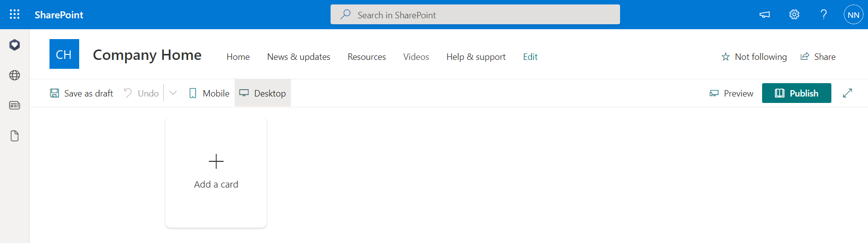868x243 pixels.
Task: Expand to full screen with arrow icon
Action: pyautogui.click(x=847, y=93)
